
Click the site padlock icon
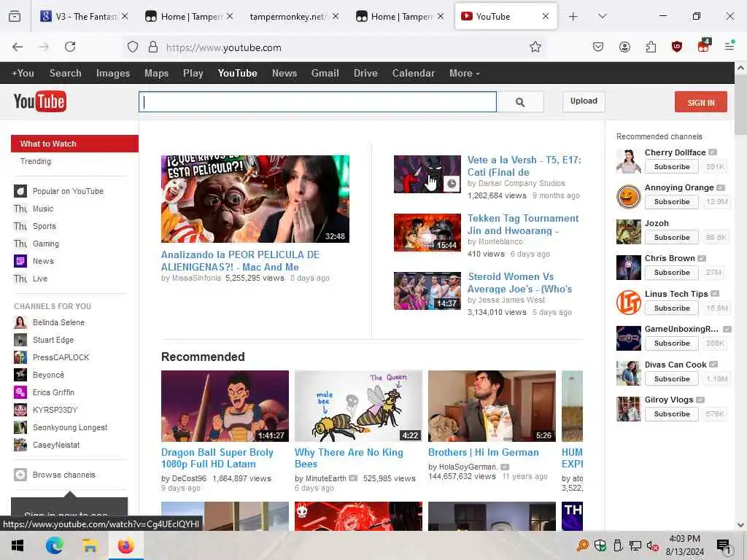coord(152,47)
